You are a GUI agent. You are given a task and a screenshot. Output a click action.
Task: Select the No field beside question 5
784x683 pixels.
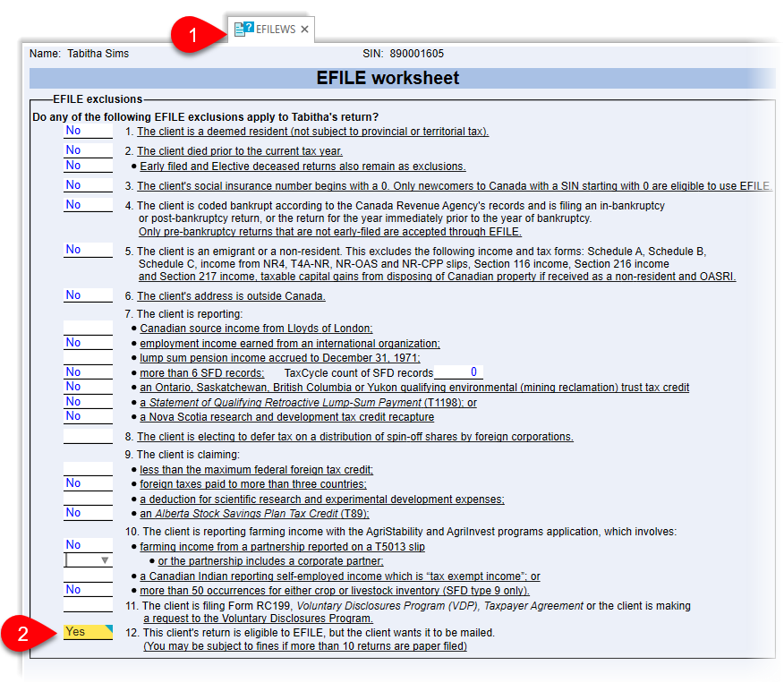click(87, 249)
